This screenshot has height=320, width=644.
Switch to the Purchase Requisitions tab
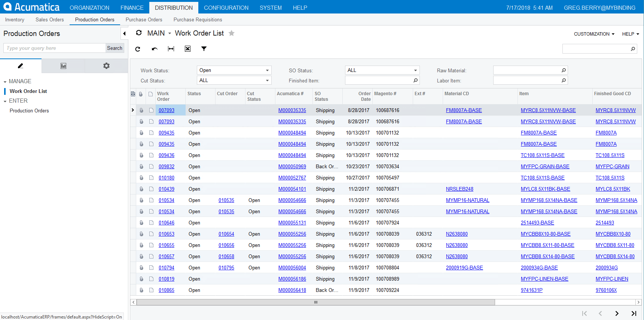point(198,20)
